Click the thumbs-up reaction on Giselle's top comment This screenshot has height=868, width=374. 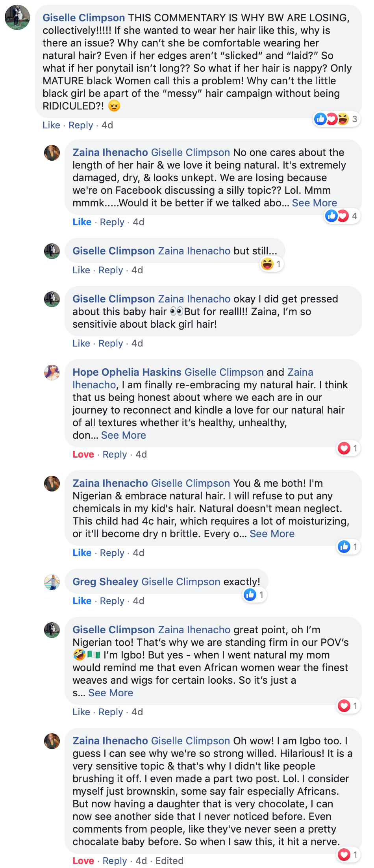click(x=320, y=119)
